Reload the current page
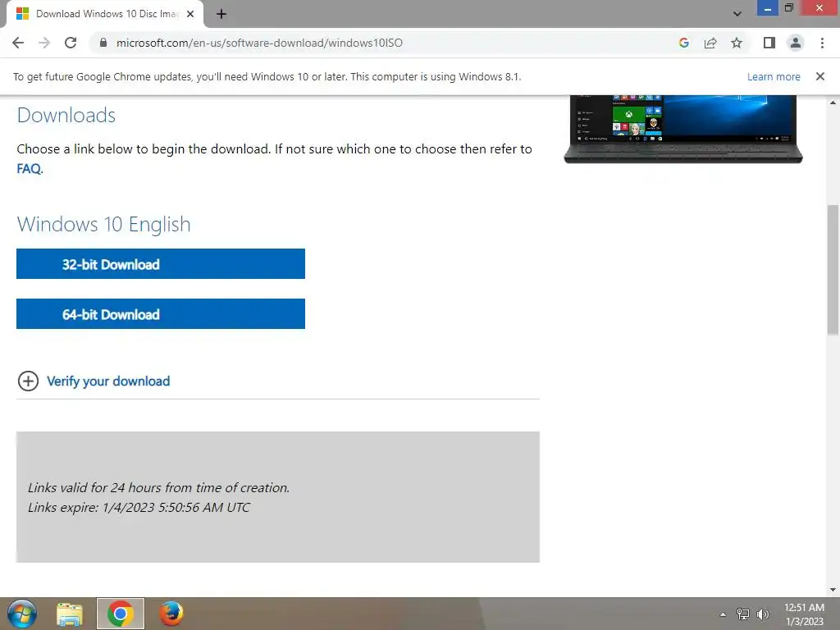 pyautogui.click(x=71, y=43)
